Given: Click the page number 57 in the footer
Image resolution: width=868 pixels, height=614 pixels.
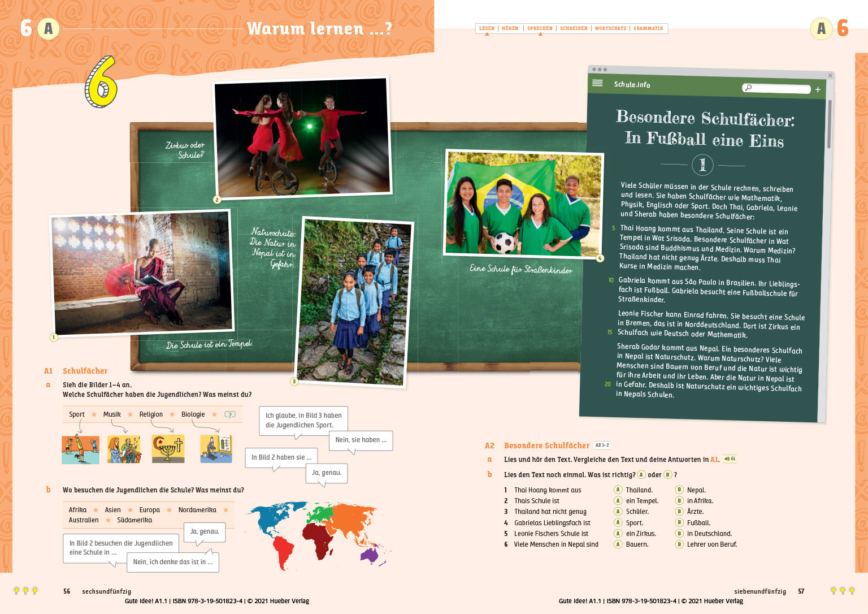Looking at the screenshot, I should click(801, 591).
